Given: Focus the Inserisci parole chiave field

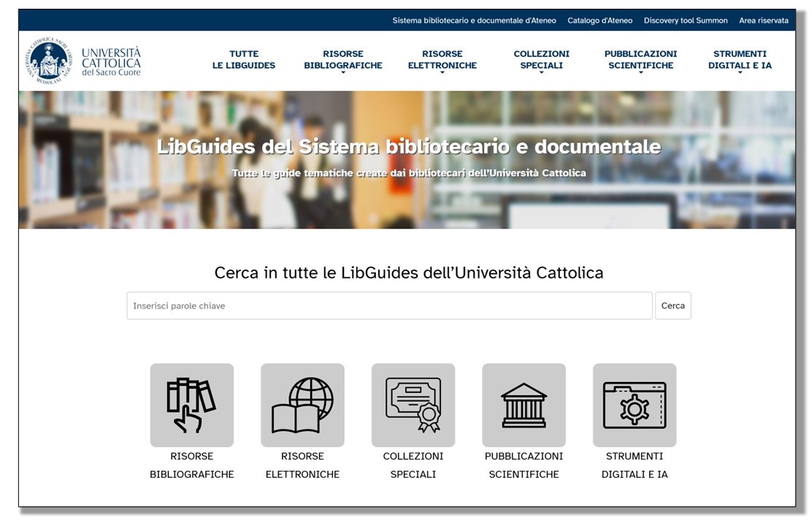Looking at the screenshot, I should point(389,306).
